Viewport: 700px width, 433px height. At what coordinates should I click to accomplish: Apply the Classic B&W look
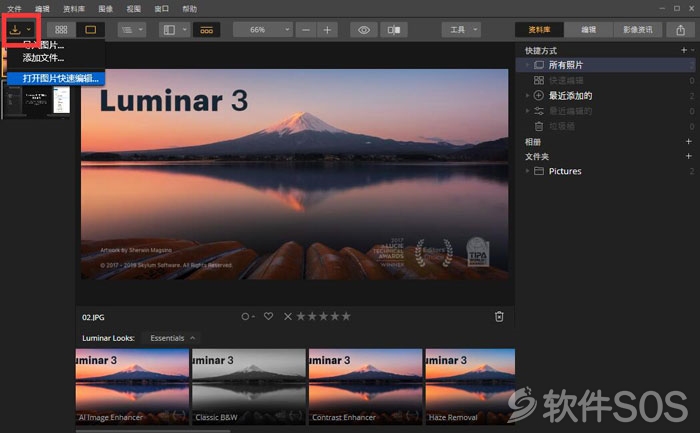coord(249,387)
